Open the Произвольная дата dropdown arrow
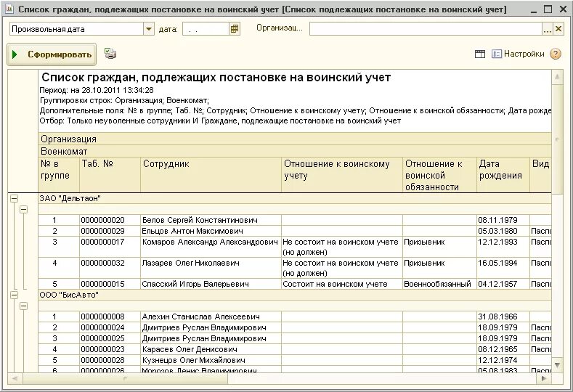The image size is (573, 392). pos(149,28)
